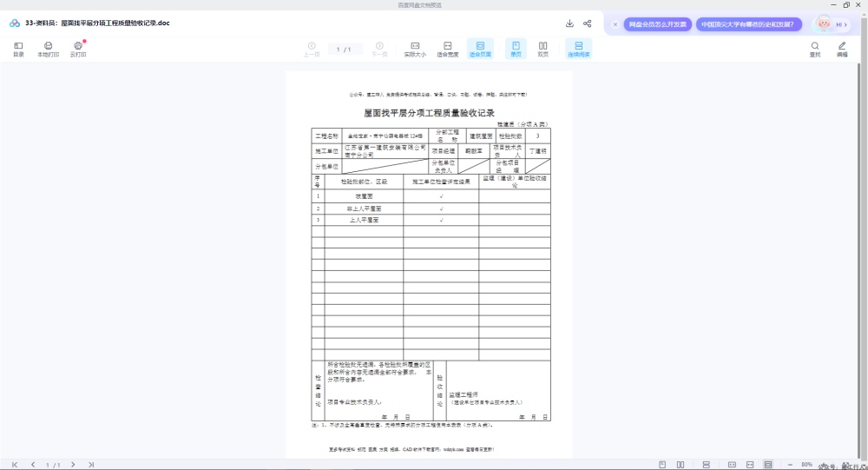Screen dimensions: 868x470
Task: Click the 网盘会员怎么开发票 suggestion button
Action: tap(658, 24)
